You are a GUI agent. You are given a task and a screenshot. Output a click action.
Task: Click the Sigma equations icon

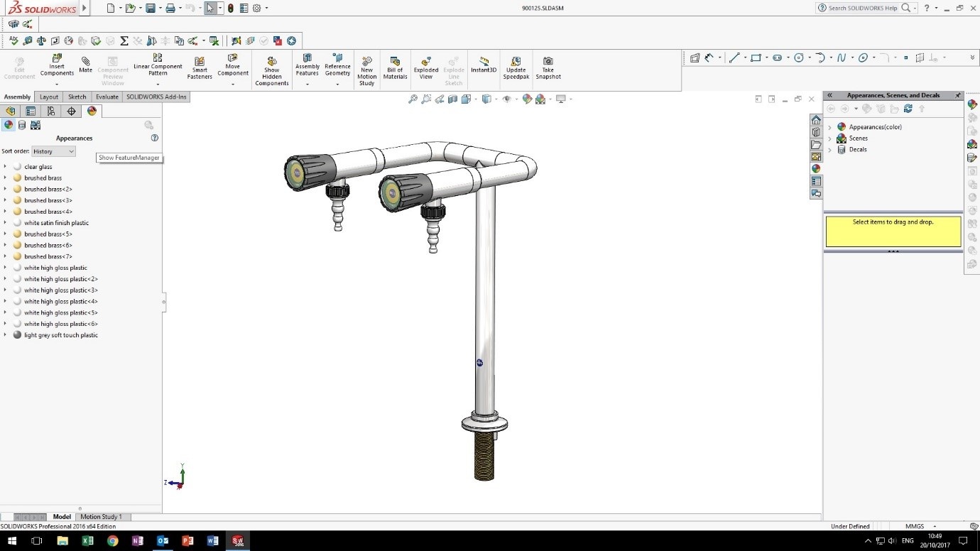pos(124,40)
